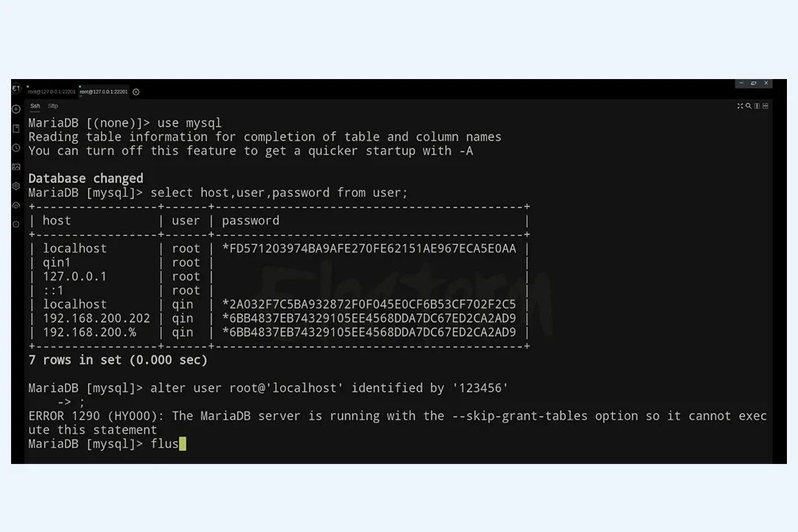The width and height of the screenshot is (798, 532).
Task: Minimize the terminal window
Action: click(x=741, y=83)
